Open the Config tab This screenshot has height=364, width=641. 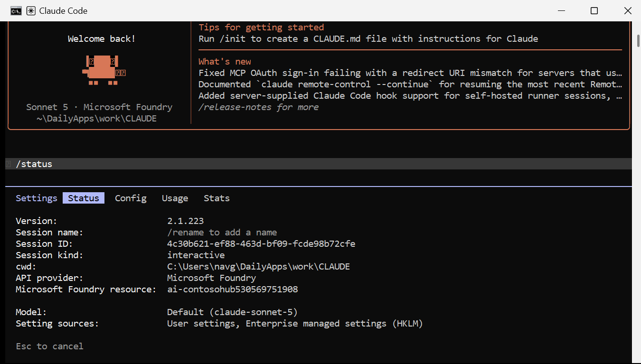pos(131,198)
